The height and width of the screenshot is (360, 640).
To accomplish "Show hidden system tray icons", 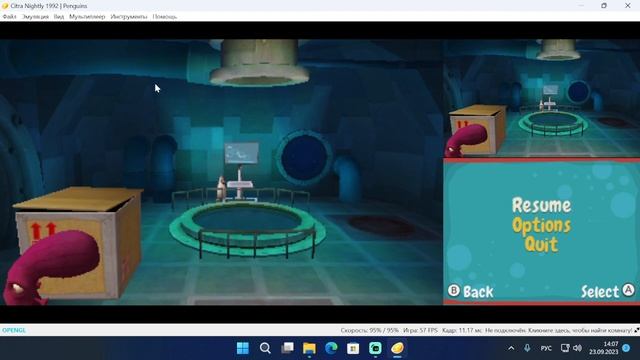I will [511, 348].
